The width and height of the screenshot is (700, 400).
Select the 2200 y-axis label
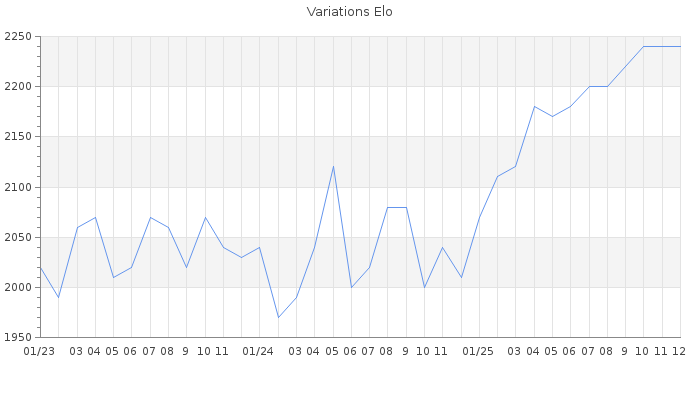click(17, 87)
